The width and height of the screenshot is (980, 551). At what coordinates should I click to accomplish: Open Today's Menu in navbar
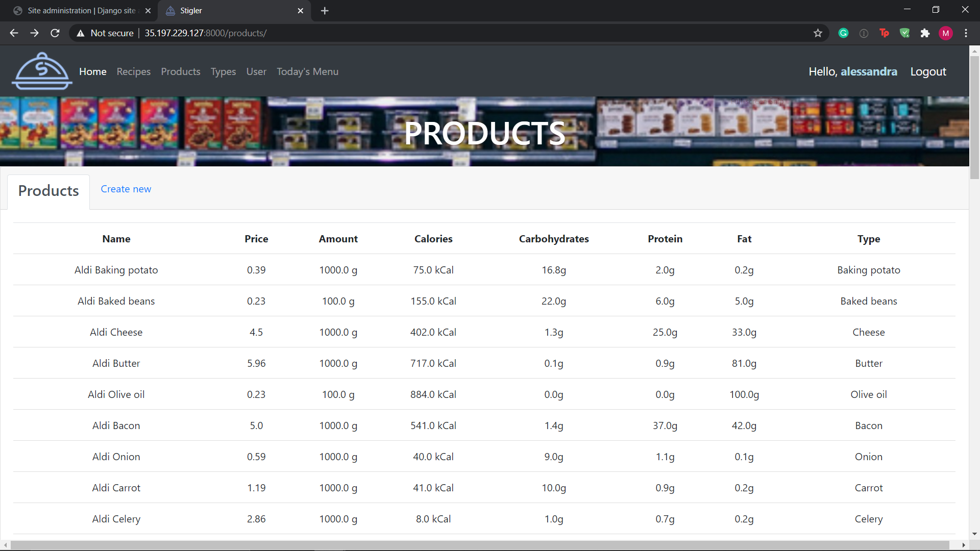307,71
